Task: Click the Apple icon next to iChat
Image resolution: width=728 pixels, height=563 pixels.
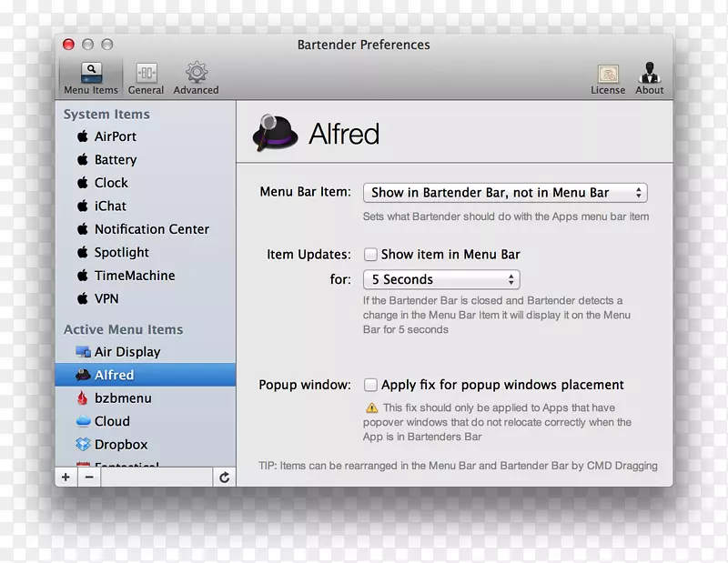Action: pos(83,206)
